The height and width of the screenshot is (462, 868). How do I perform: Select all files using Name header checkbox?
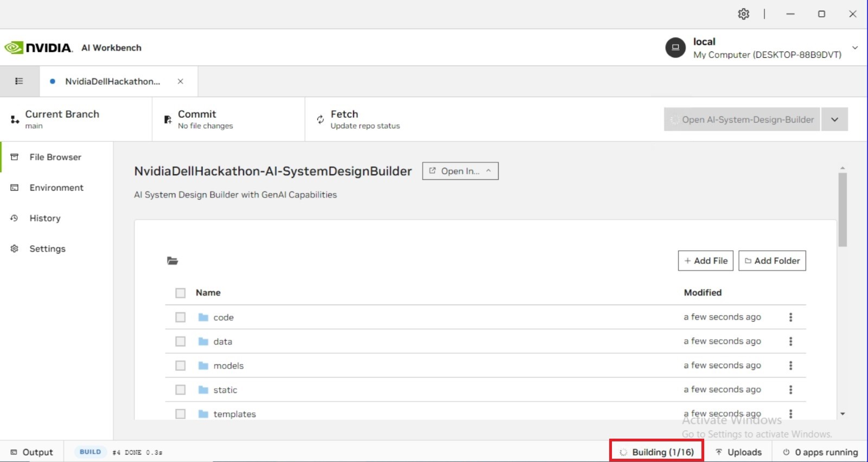click(x=181, y=293)
